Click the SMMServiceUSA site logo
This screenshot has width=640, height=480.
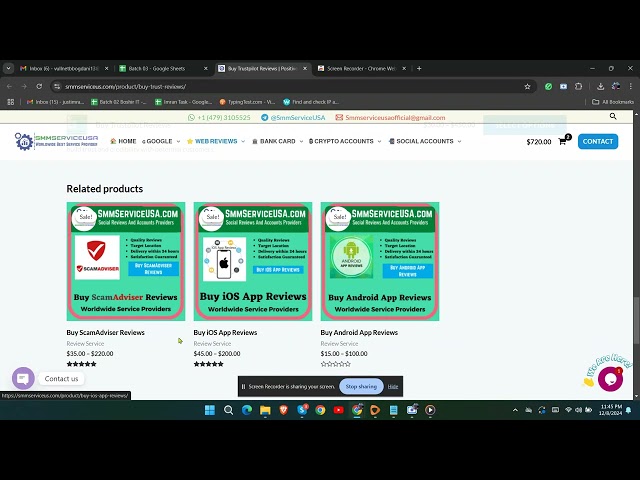[x=56, y=141]
